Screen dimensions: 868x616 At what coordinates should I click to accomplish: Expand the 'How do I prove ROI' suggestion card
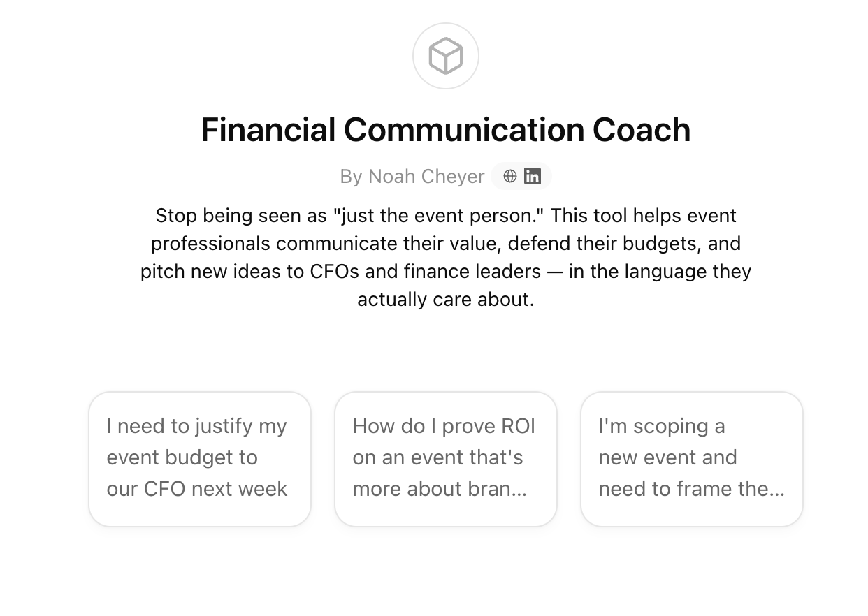coord(445,459)
